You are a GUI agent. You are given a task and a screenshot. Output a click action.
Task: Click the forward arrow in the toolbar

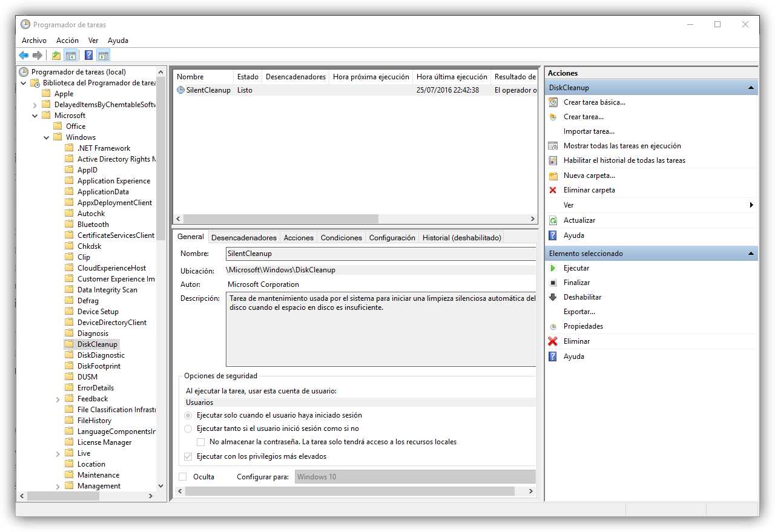click(x=38, y=56)
